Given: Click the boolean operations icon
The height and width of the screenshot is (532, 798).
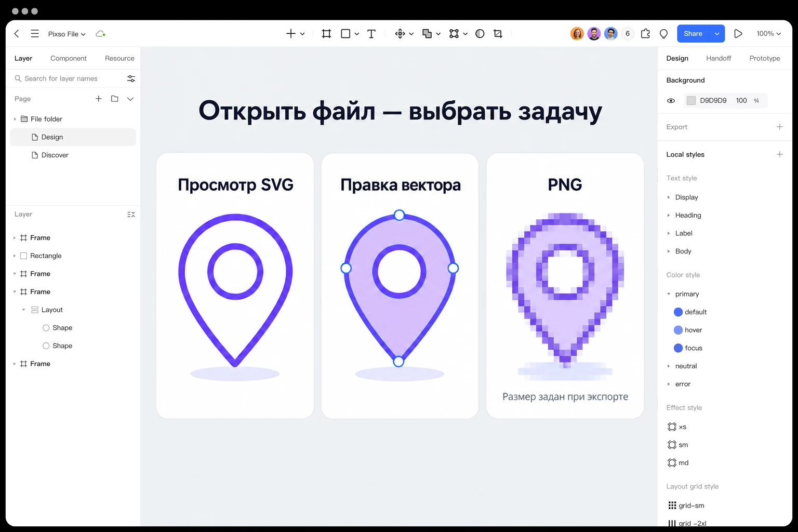Looking at the screenshot, I should tap(427, 34).
